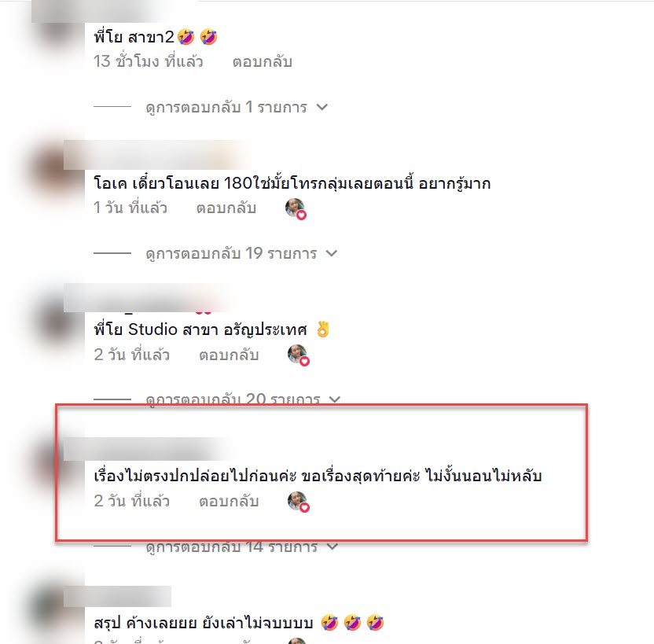Viewport: 654px width, 644px height.
Task: Expand the 'ดูการตอบกลับ 14 รายการ' replies
Action: (x=241, y=546)
